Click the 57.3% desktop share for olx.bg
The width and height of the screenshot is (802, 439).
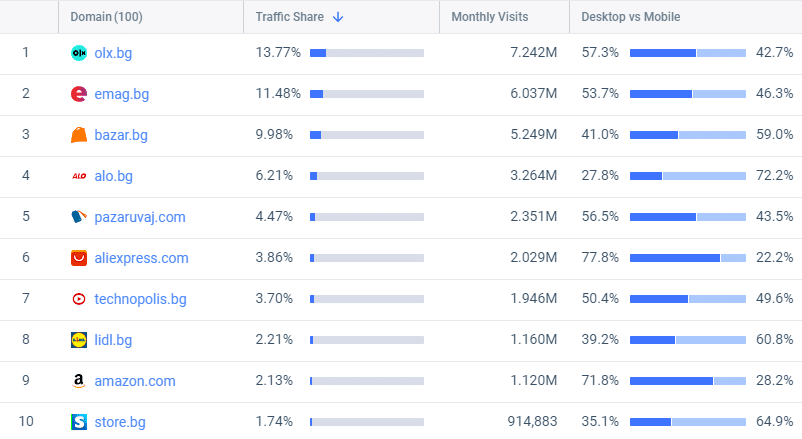tap(600, 53)
